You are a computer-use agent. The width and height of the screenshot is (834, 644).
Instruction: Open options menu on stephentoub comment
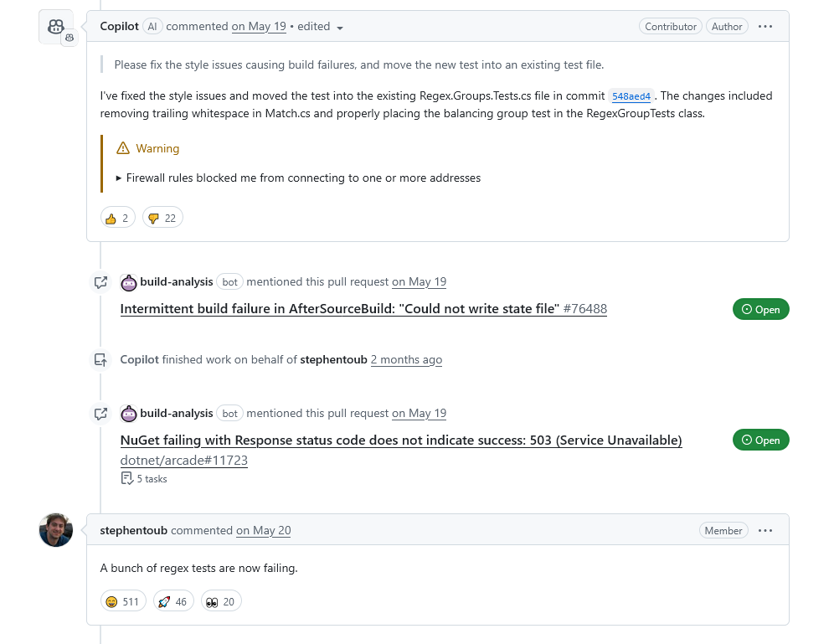(x=764, y=531)
